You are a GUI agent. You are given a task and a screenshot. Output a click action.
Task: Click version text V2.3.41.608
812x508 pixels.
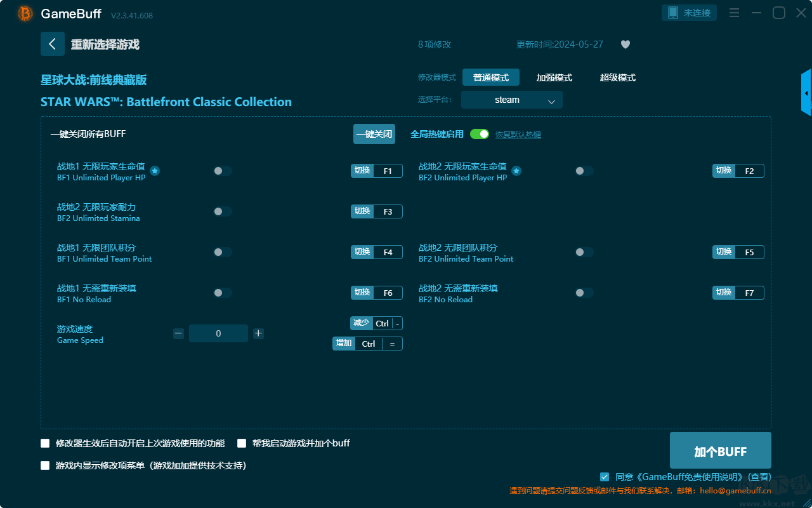point(132,15)
